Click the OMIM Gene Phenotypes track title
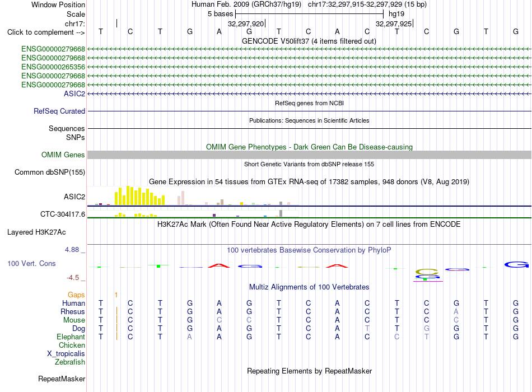Image resolution: width=532 pixels, height=392 pixels. pyautogui.click(x=310, y=147)
